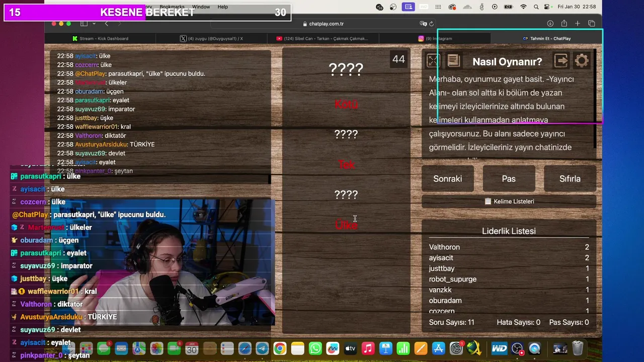Switch to the zuygu X tab
Image resolution: width=644 pixels, height=362 pixels.
[x=211, y=38]
